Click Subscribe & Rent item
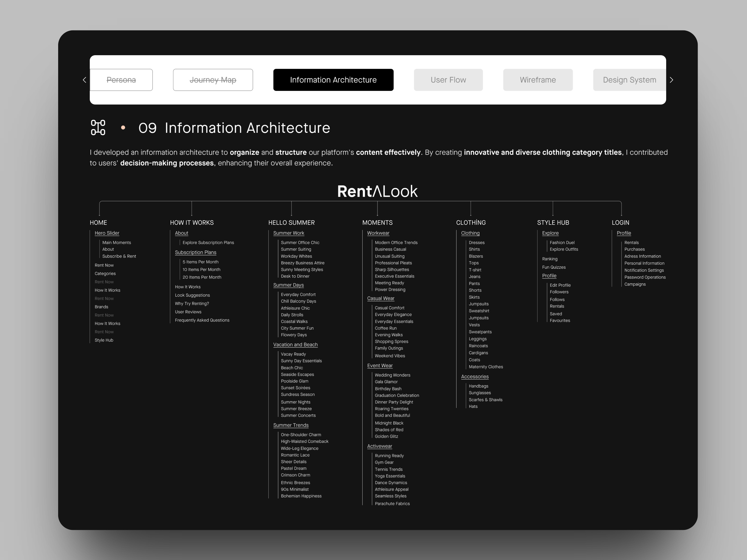 point(119,257)
